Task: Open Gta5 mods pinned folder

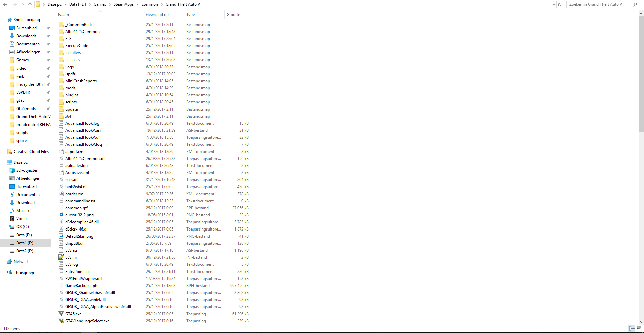Action: (x=26, y=109)
